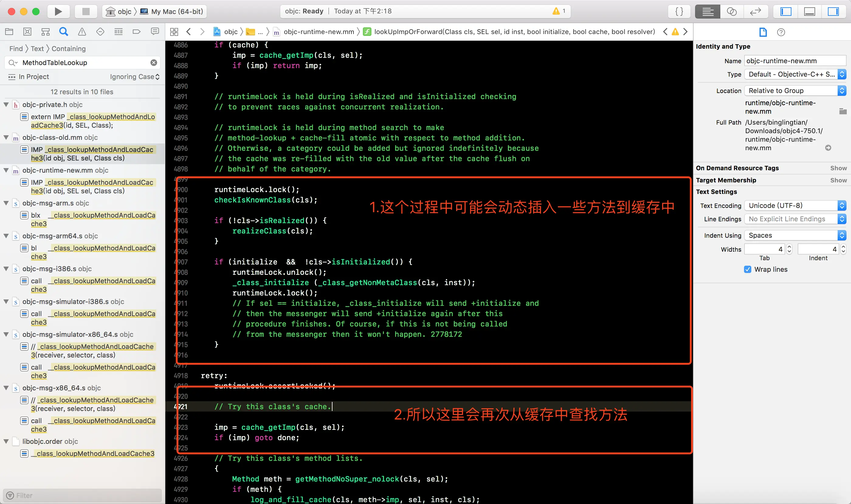Open the Issue navigator warning icon
The image size is (851, 504).
82,32
